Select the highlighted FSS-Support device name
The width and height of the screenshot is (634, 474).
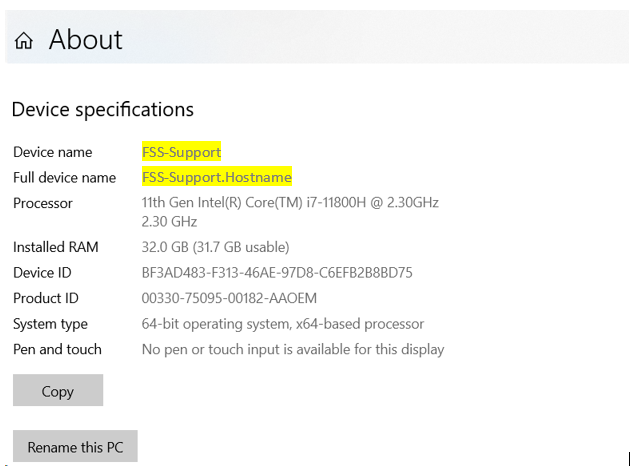182,152
